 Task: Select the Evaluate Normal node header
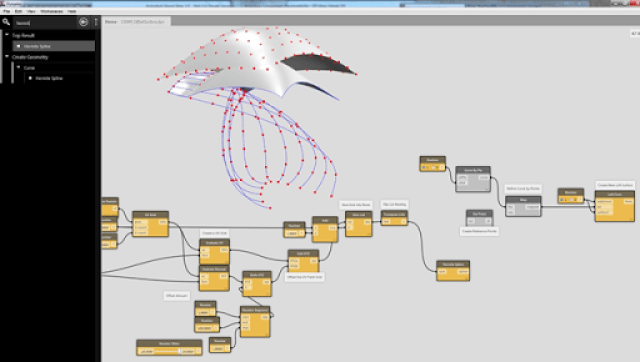pyautogui.click(x=214, y=269)
